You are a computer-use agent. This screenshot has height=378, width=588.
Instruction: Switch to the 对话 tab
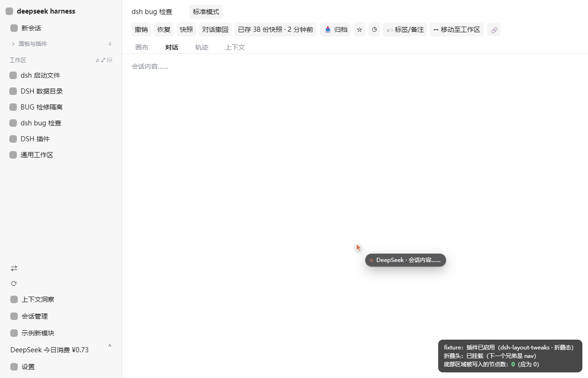(172, 47)
